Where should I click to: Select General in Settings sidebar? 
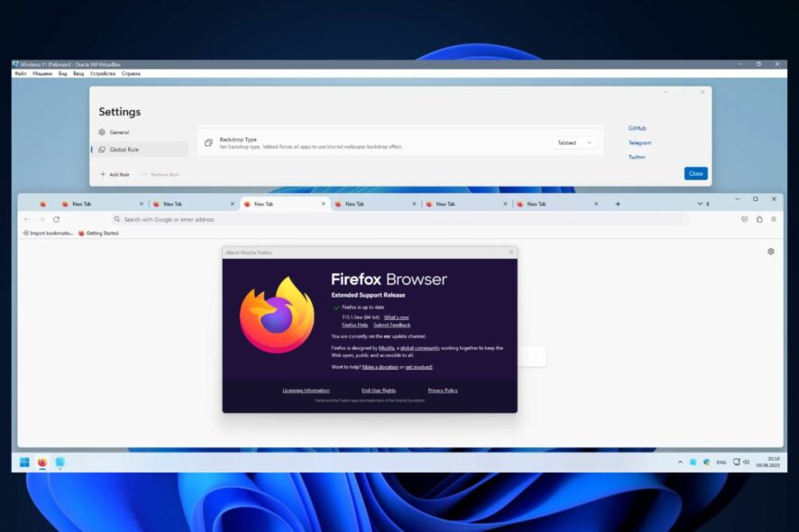(x=141, y=132)
